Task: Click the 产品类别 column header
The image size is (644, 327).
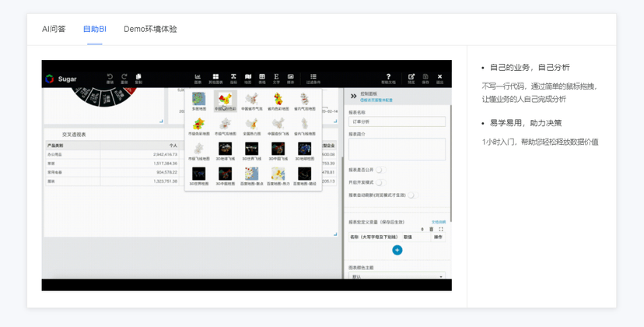Action: (x=55, y=146)
